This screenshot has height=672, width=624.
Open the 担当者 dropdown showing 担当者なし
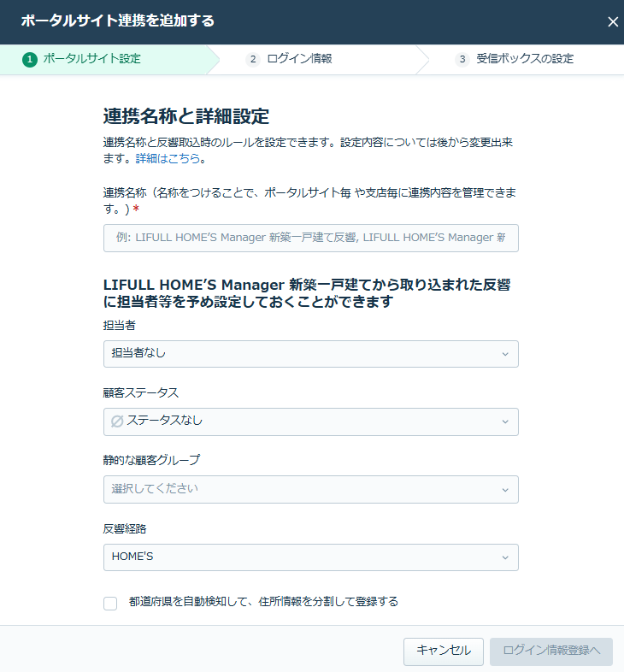pyautogui.click(x=310, y=354)
